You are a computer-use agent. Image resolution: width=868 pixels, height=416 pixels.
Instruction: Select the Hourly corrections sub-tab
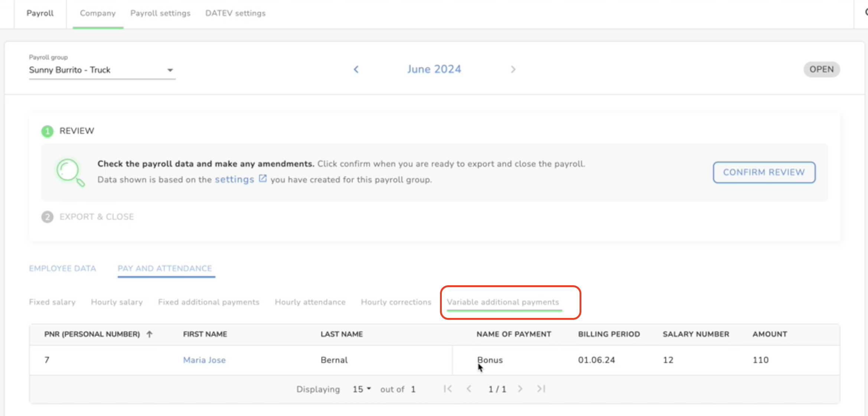(396, 302)
